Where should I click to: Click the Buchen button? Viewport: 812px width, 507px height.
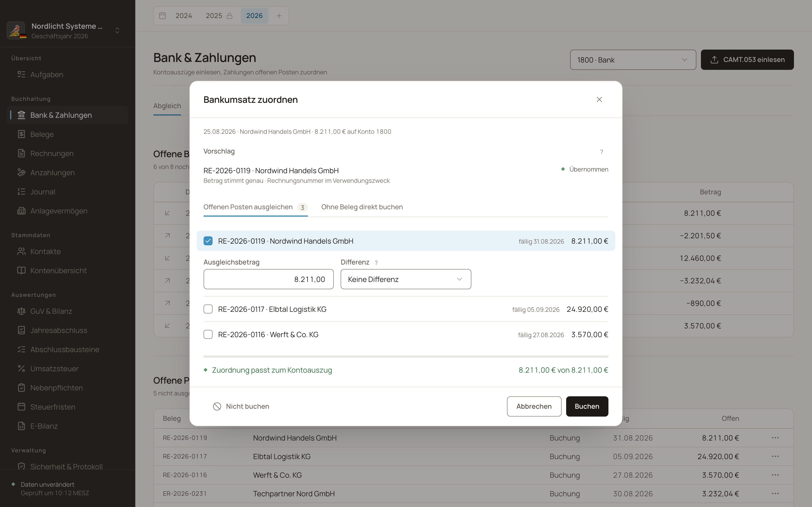coord(587,406)
